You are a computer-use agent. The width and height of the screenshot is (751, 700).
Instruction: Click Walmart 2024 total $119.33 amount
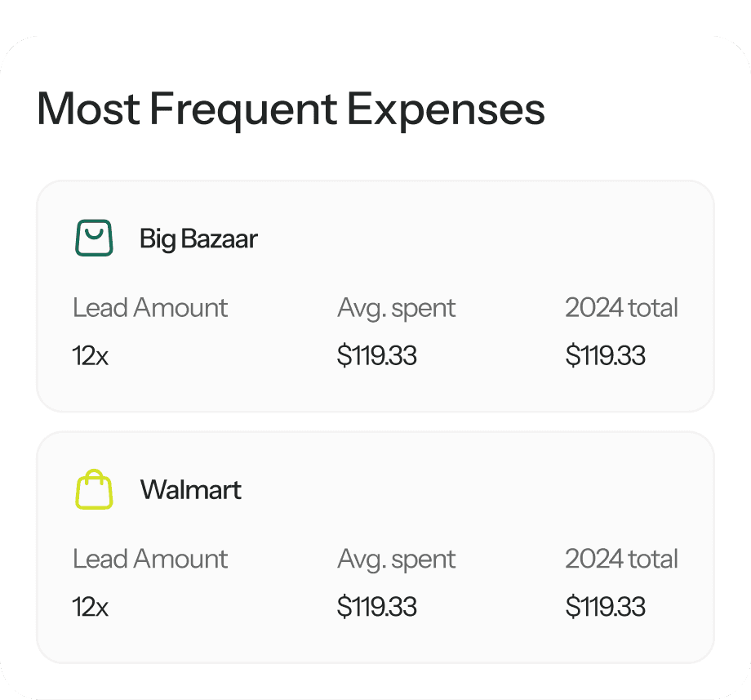[606, 607]
